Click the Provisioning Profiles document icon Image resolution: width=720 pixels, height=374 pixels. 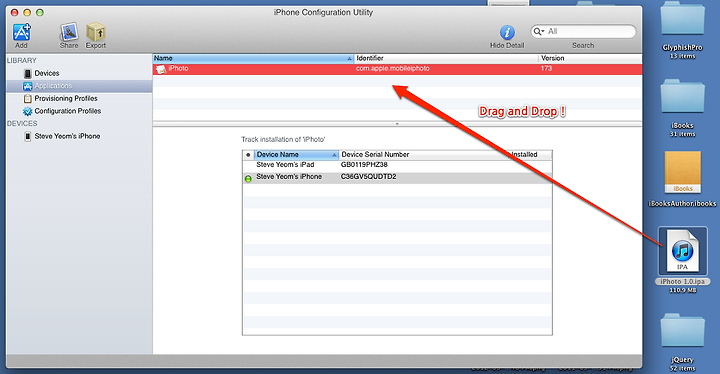28,98
